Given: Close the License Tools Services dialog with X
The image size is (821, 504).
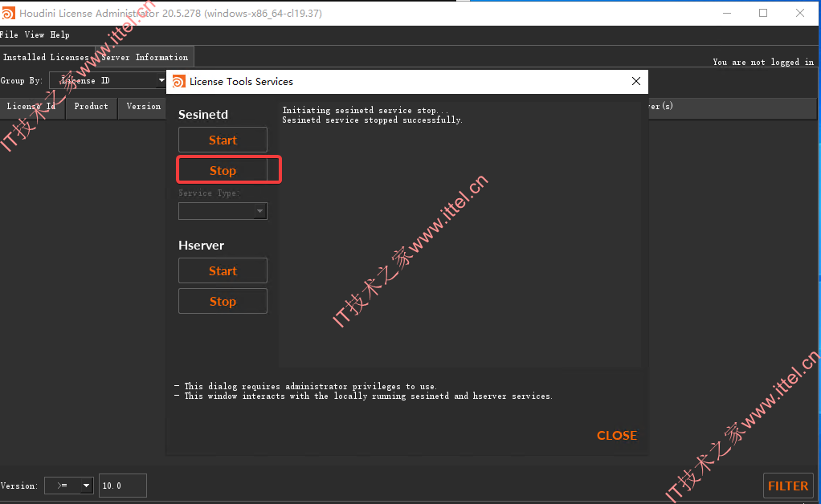Looking at the screenshot, I should coord(635,81).
